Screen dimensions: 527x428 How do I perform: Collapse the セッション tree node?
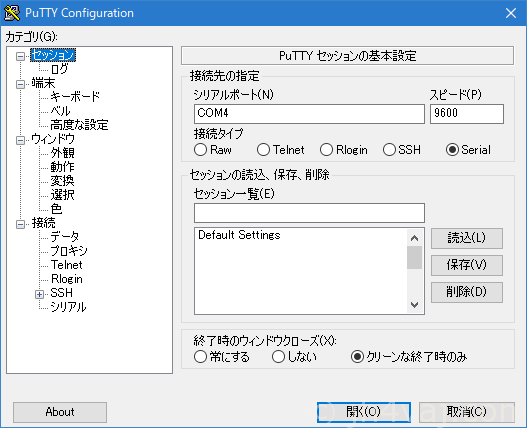click(x=21, y=56)
